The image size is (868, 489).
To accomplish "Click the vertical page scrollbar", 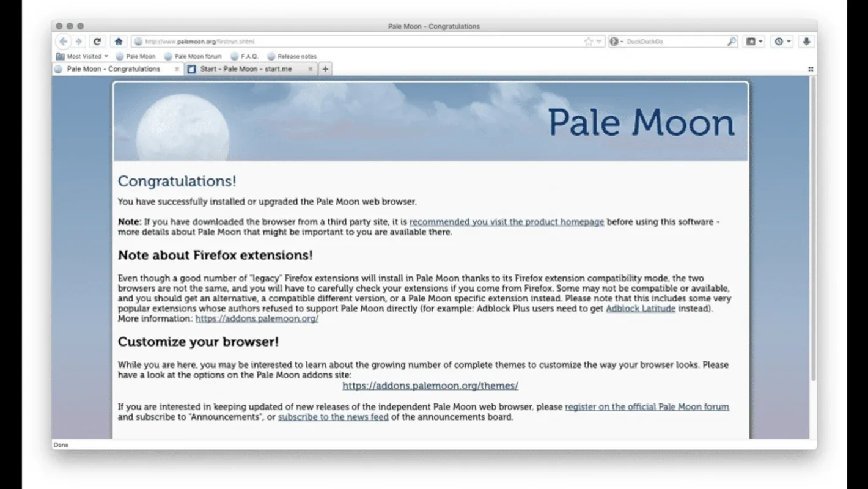I will click(813, 229).
